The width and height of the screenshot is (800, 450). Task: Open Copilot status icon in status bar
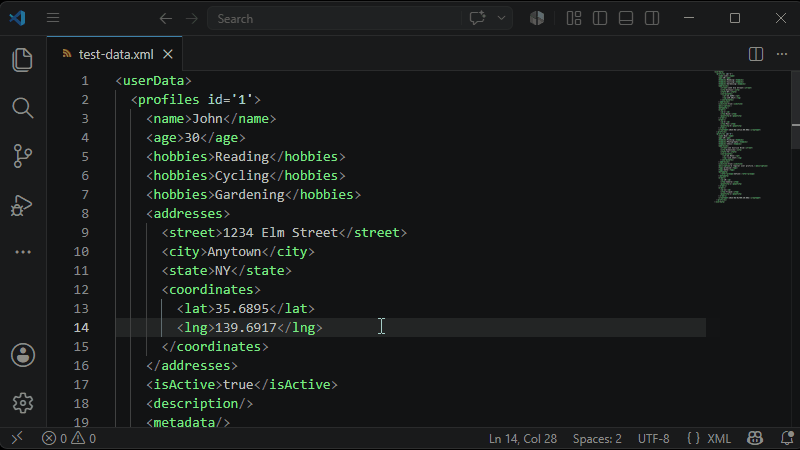point(755,438)
